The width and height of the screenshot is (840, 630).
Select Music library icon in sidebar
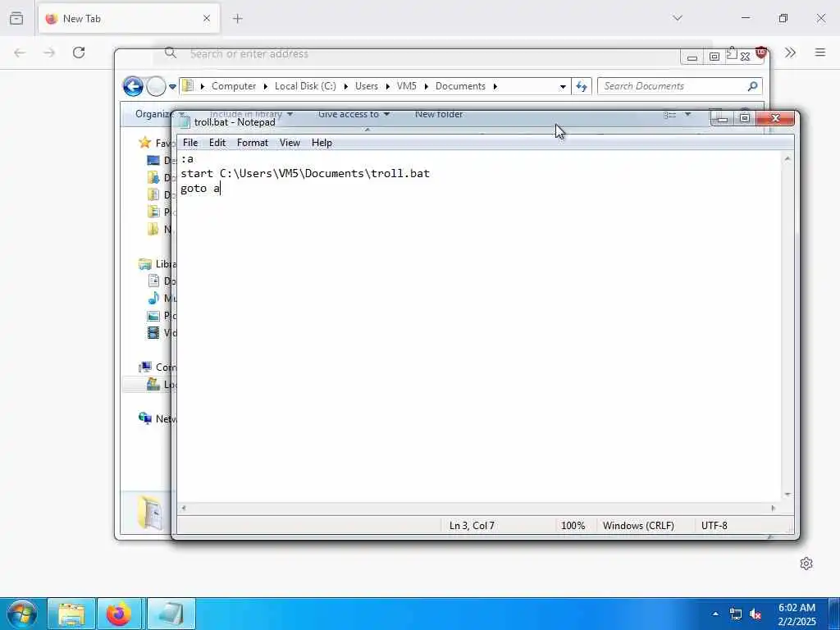point(153,298)
